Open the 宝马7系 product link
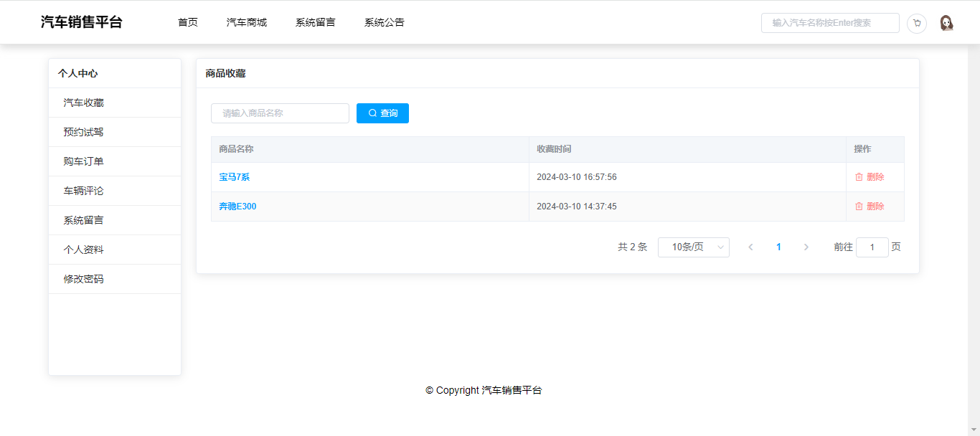 coord(235,177)
